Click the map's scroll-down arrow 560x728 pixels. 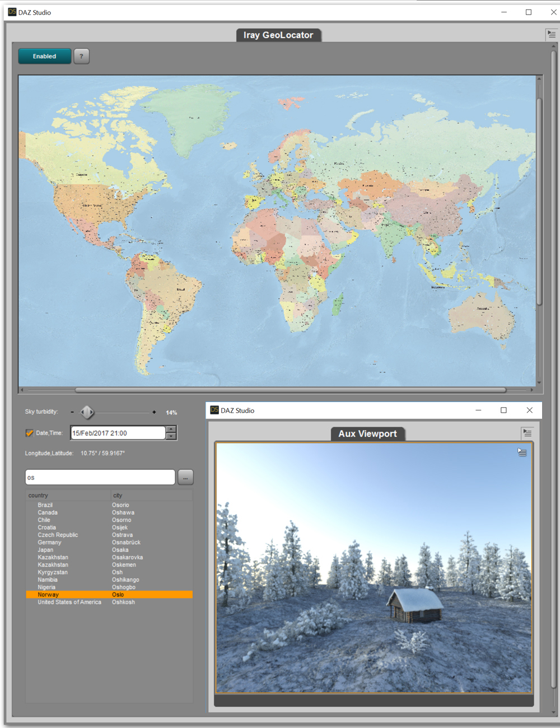[539, 383]
